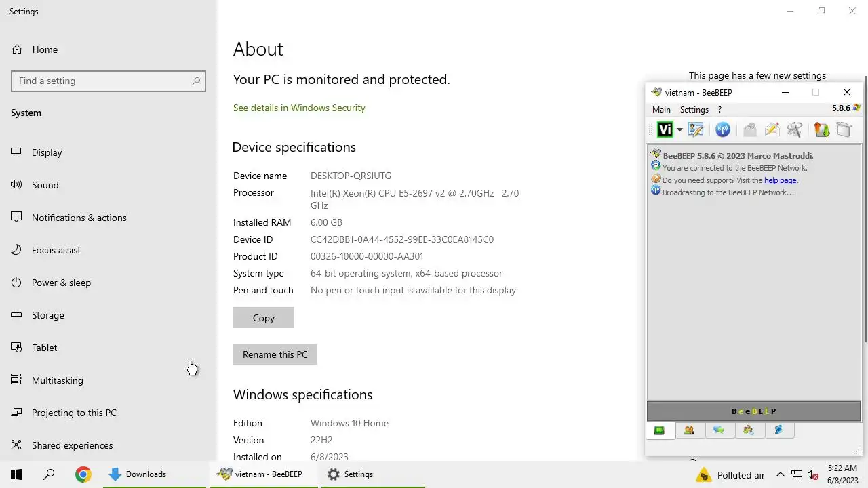Image resolution: width=868 pixels, height=488 pixels.
Task: Click the antenna icon beside Broadcasting message
Action: tap(656, 191)
